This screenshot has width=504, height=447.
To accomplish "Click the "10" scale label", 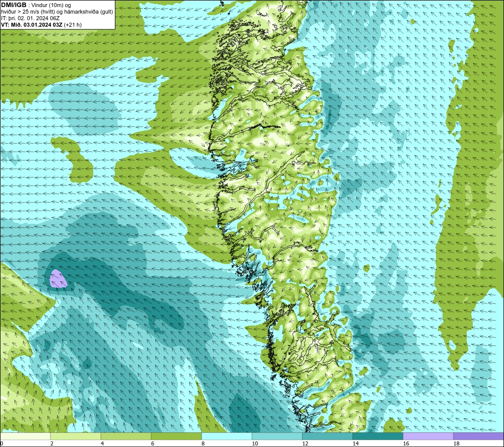I will [x=255, y=444].
